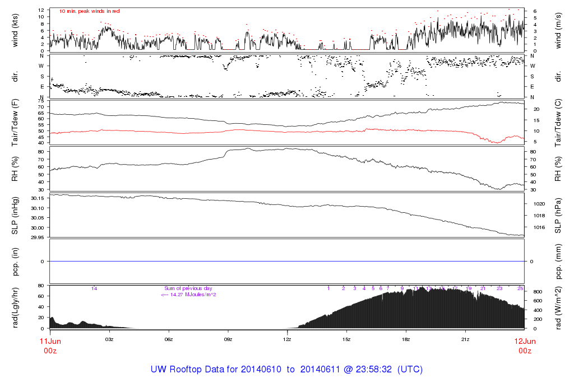This screenshot has width=574, height=392.
Task: Click the red '11Jun' start date label
Action: (x=50, y=341)
